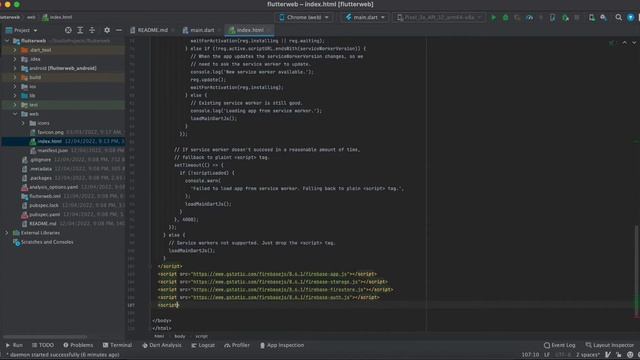Click the firebase-auth.js script URL

271,298
